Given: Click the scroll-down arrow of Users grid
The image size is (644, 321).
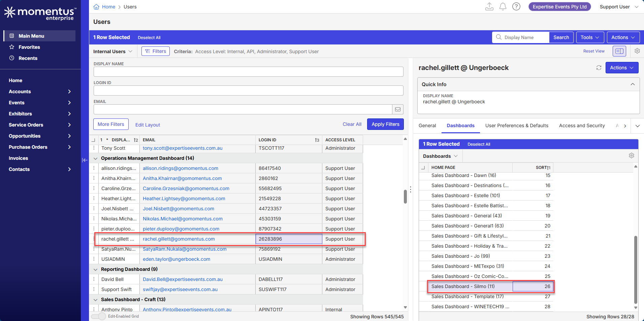Looking at the screenshot, I should 405,308.
